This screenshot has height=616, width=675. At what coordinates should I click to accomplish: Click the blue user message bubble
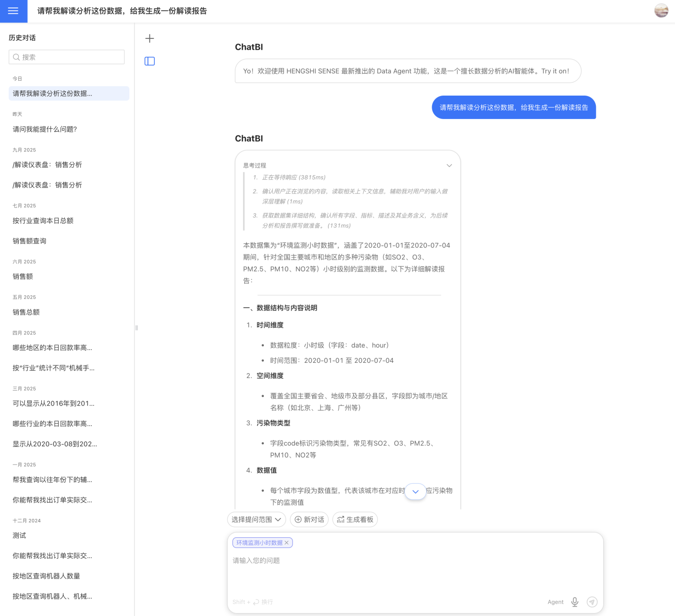pos(514,107)
